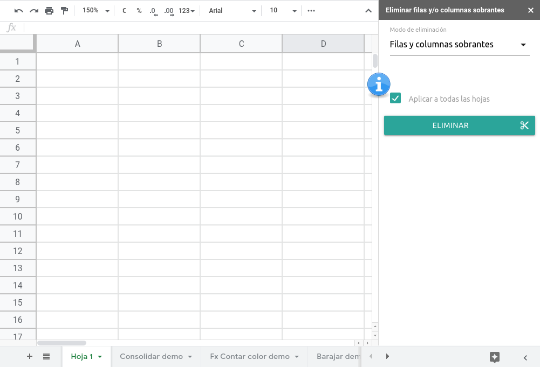Select row 16 header

coord(18,320)
